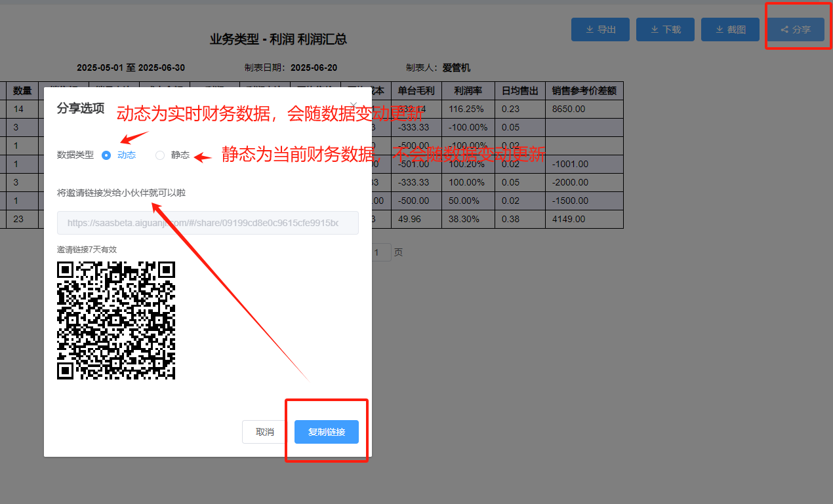This screenshot has width=833, height=504.
Task: Click the report date 2025-06-20
Action: pos(314,68)
